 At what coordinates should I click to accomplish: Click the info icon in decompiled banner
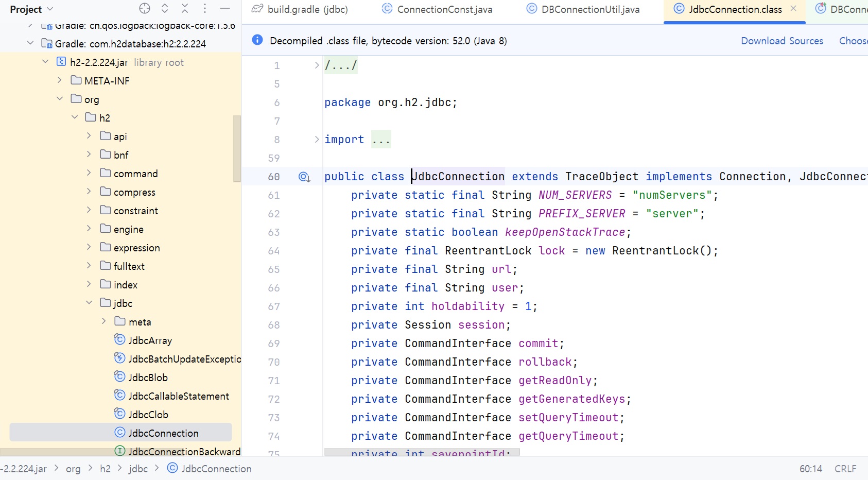257,40
